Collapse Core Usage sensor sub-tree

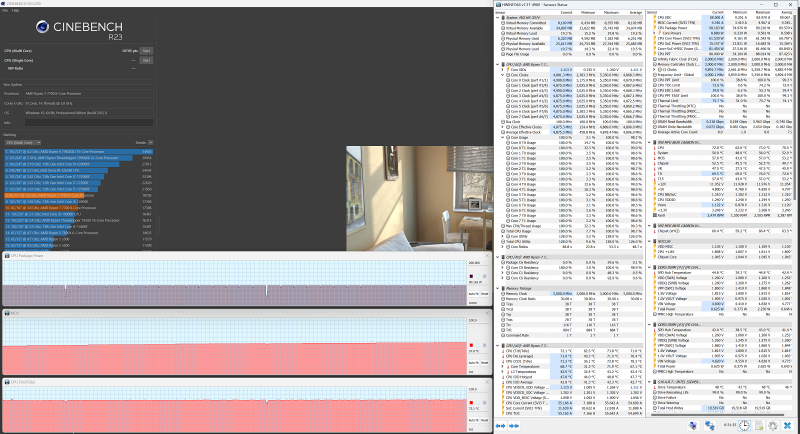coord(503,137)
